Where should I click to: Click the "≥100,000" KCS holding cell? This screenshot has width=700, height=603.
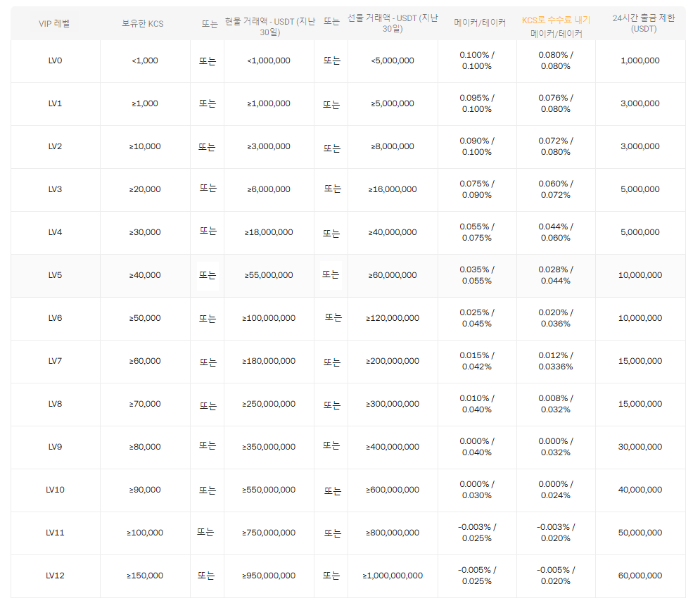pos(145,533)
